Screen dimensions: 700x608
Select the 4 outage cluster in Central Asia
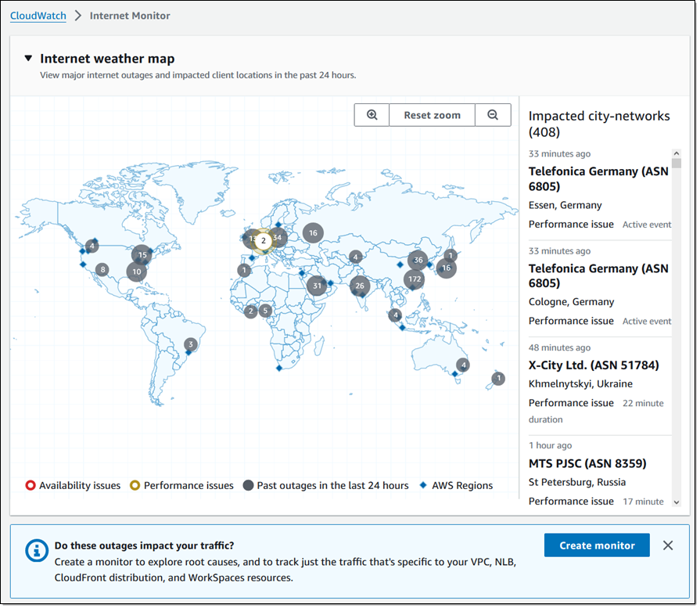[356, 257]
